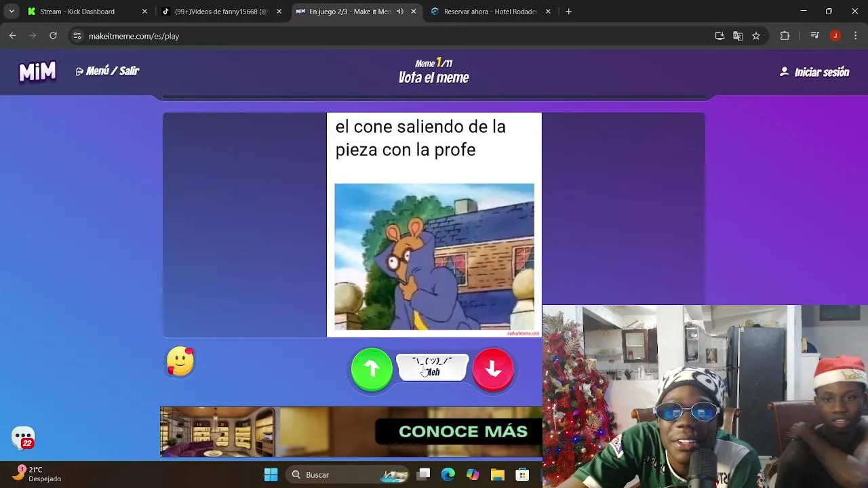This screenshot has width=868, height=488.
Task: Switch to Reservar ahora Hotel tab
Action: point(490,12)
